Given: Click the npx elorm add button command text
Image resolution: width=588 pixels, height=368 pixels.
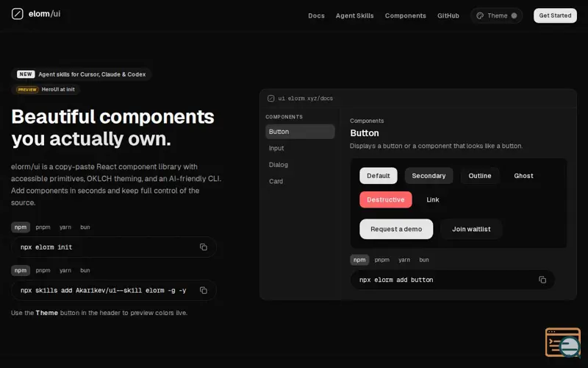Looking at the screenshot, I should (x=396, y=280).
